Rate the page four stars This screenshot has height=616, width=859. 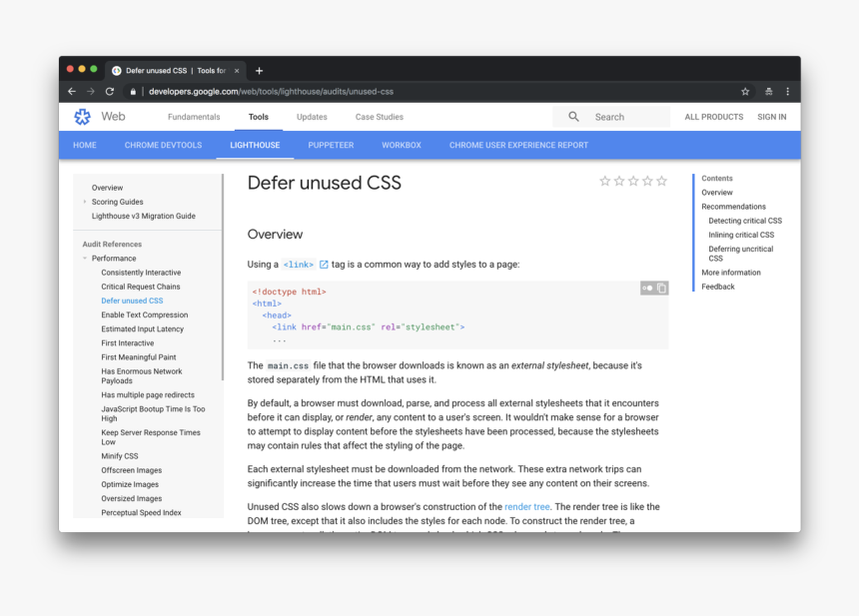pos(647,181)
